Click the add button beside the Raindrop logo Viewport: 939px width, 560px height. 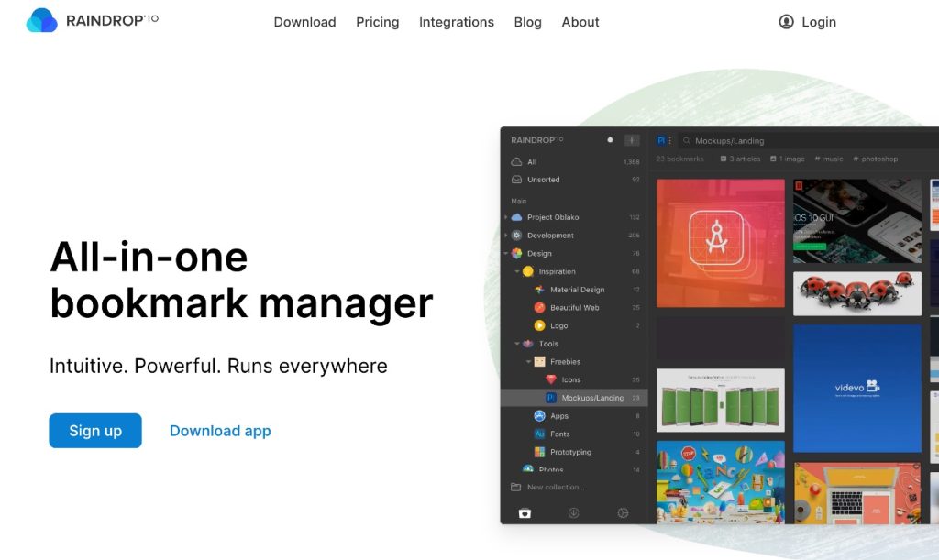(x=632, y=140)
